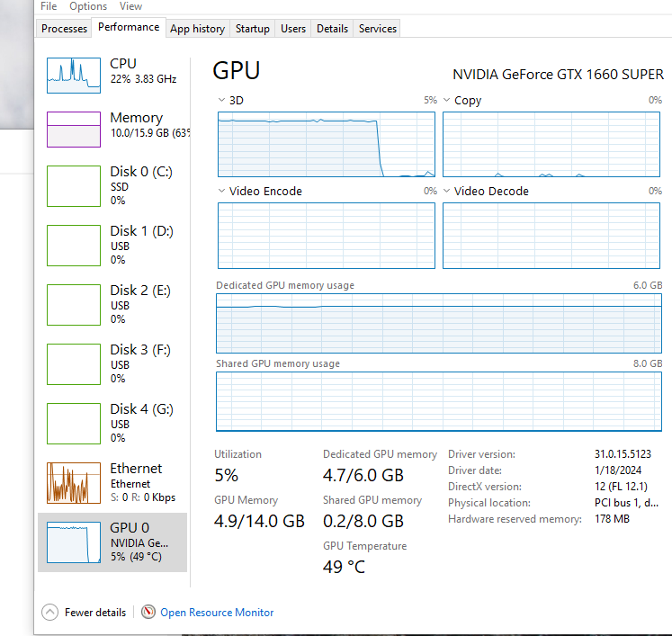
Task: Select the Ethernet graph thumbnail
Action: pos(74,482)
